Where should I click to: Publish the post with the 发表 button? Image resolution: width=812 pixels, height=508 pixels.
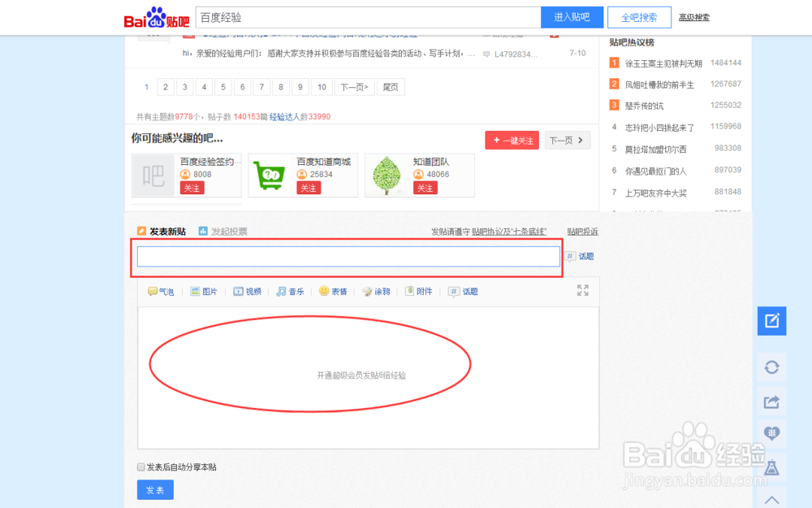(155, 489)
